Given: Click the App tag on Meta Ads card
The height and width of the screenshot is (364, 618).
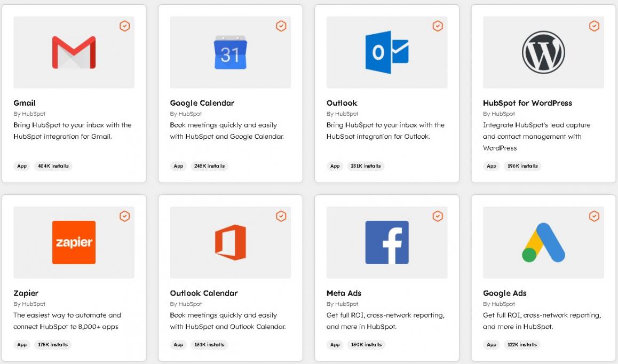Looking at the screenshot, I should point(335,345).
